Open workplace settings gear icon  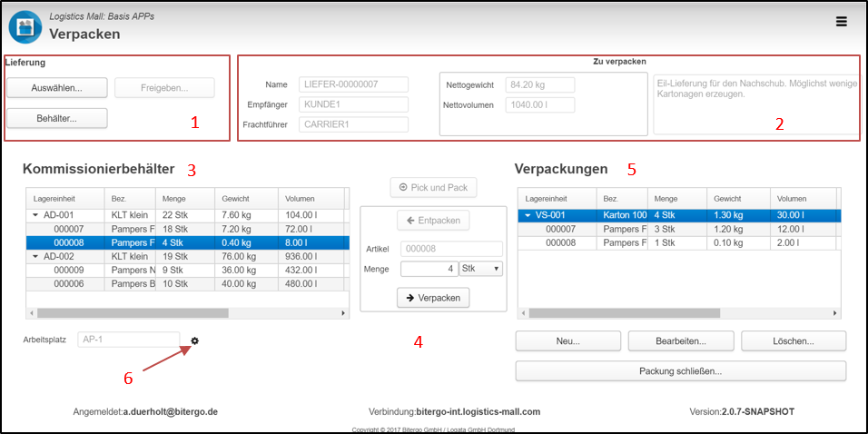click(195, 341)
